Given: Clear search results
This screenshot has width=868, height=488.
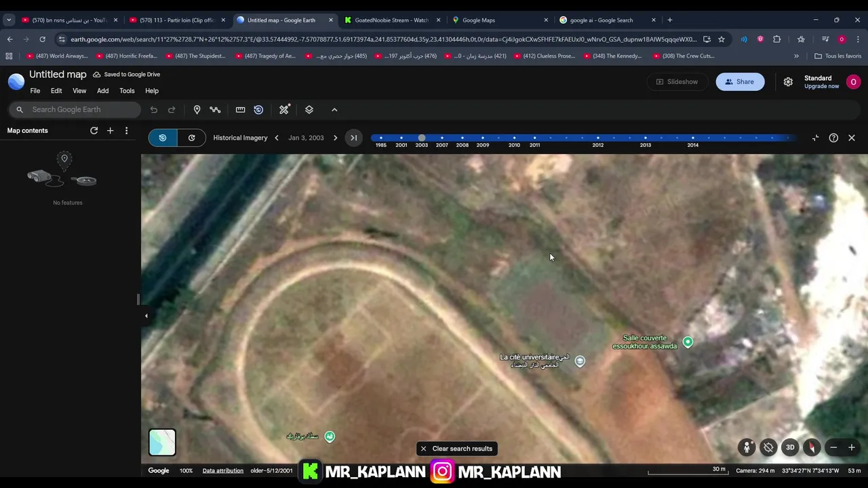Looking at the screenshot, I should click(x=456, y=449).
